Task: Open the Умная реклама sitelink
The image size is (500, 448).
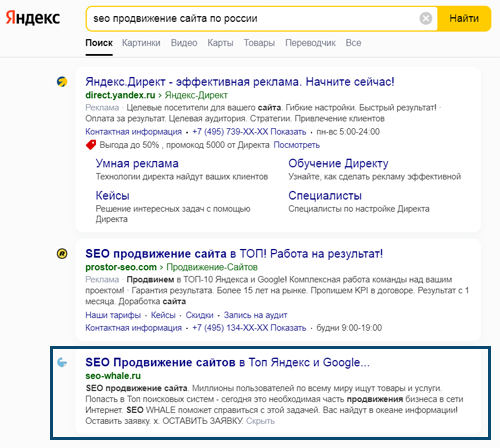Action: pyautogui.click(x=137, y=164)
